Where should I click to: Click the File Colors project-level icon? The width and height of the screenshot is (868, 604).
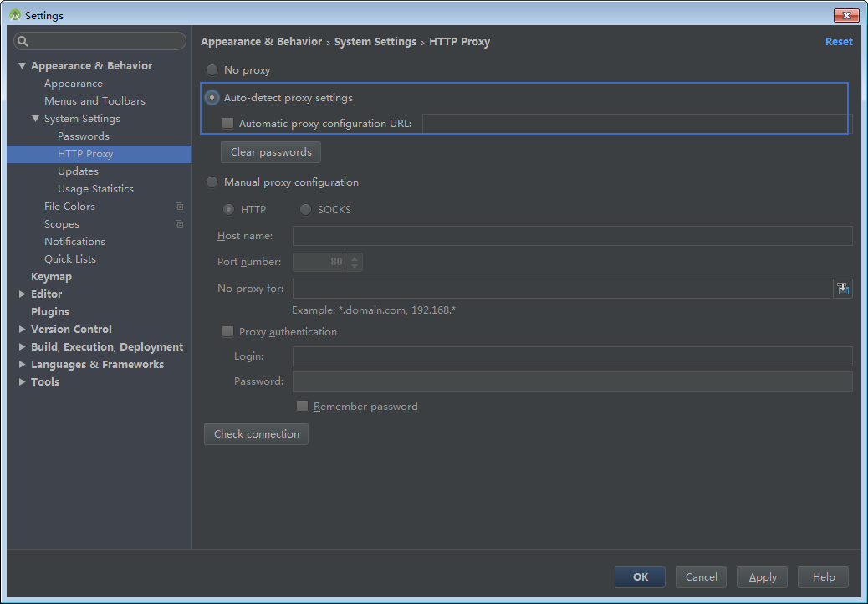tap(179, 207)
